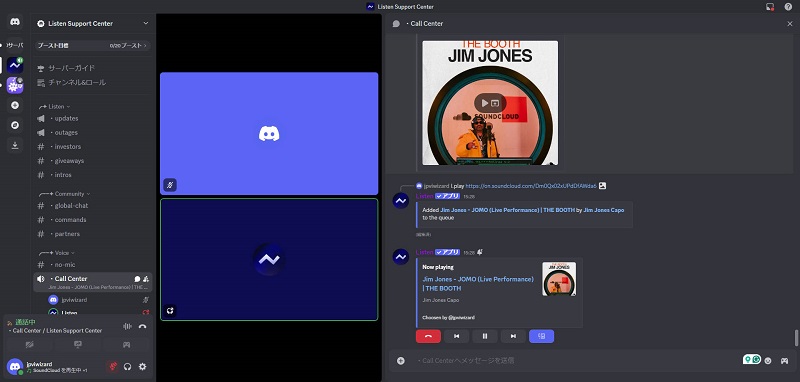Click the badge icon on Listen bot tile
This screenshot has height=382, width=800.
click(170, 310)
